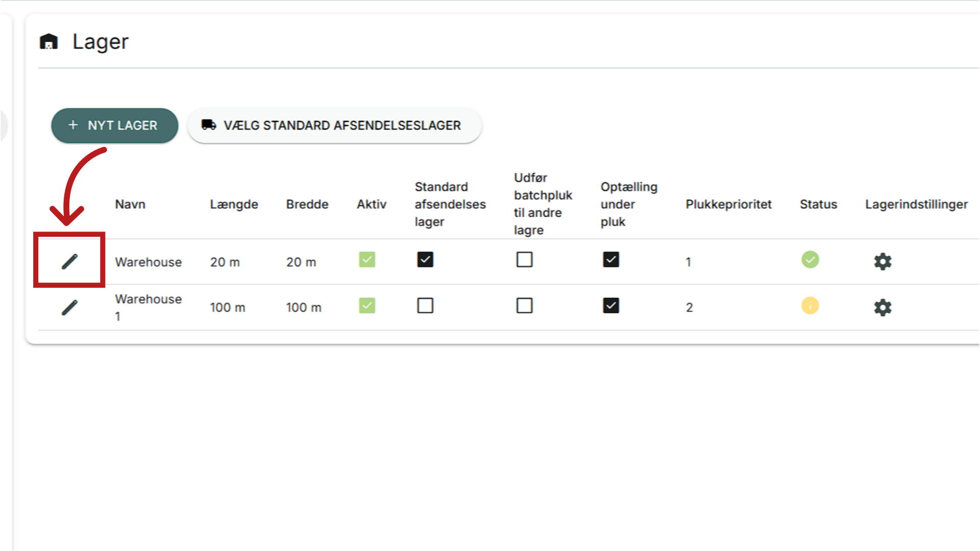Click the green status icon for Warehouse

point(810,260)
